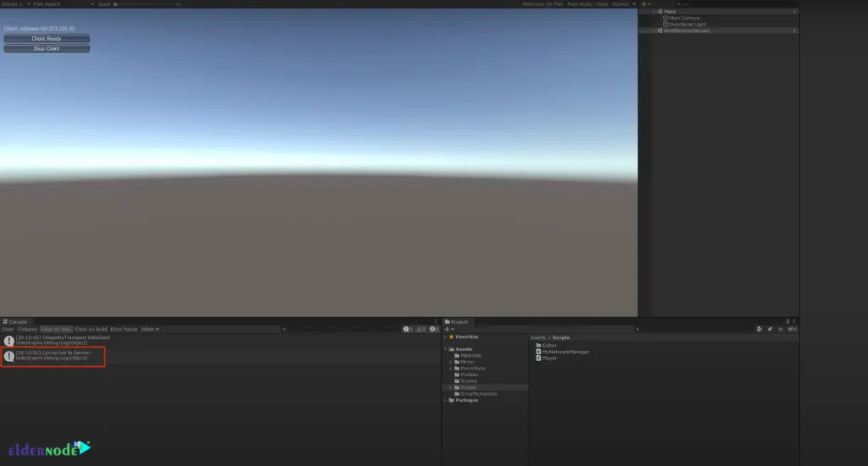Open the Player script asset
The image size is (868, 466).
click(x=550, y=358)
